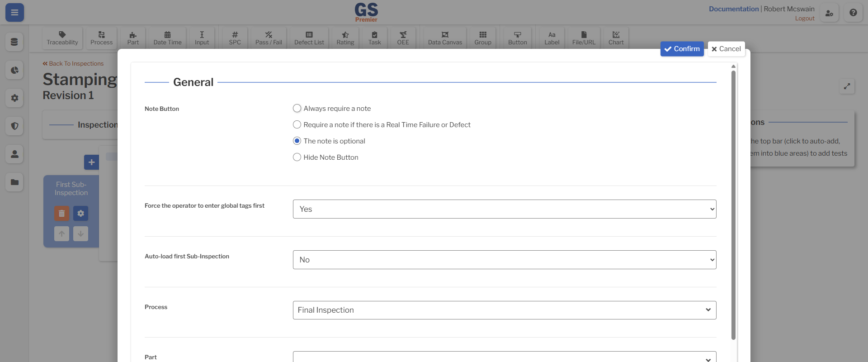Choose 'Require a note if there is a Real Time Failure' option
The image size is (868, 362).
(x=297, y=125)
